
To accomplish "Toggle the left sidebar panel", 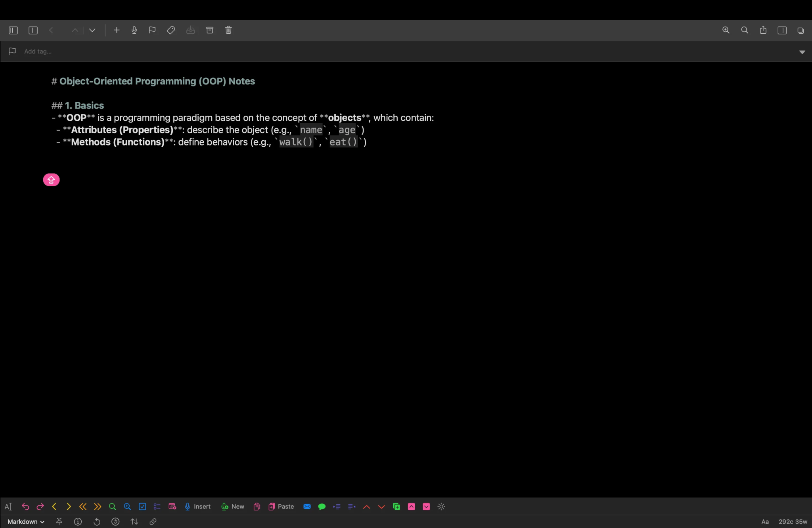I will (13, 30).
